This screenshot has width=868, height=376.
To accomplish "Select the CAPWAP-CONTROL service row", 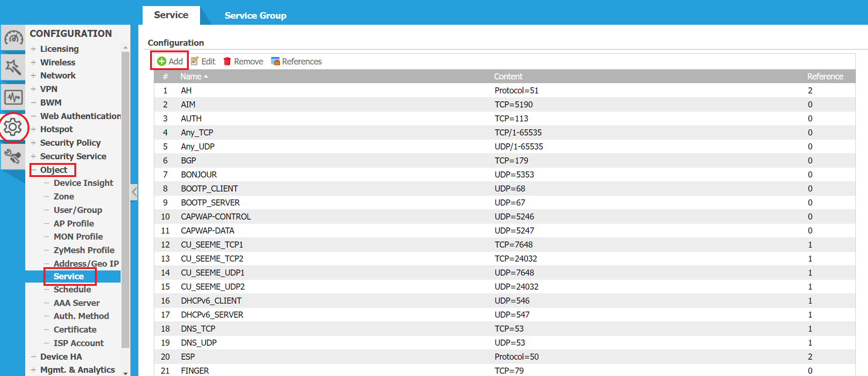I will (505, 216).
